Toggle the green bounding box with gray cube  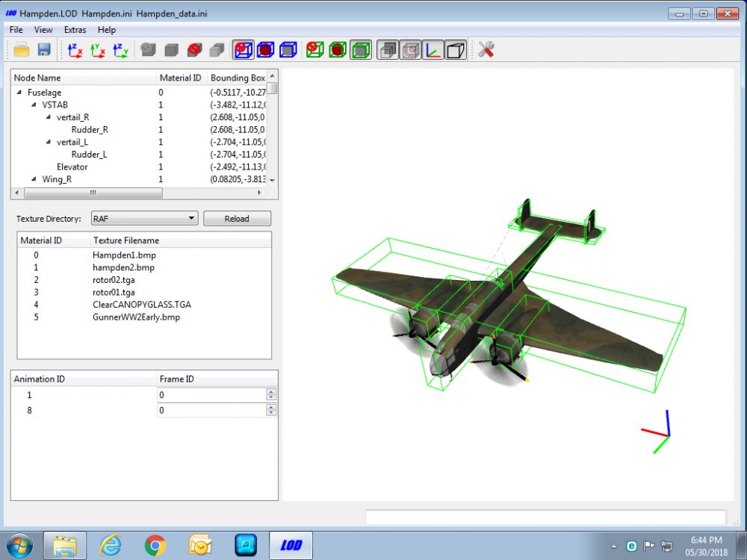(361, 50)
